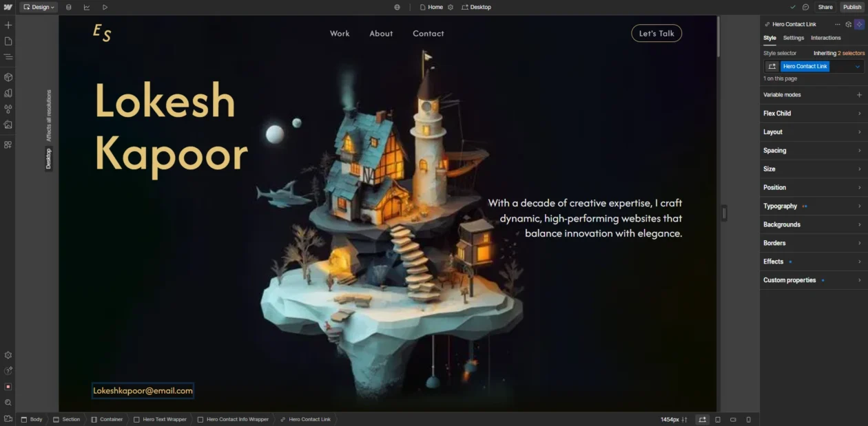Open the Components panel
Image resolution: width=868 pixels, height=426 pixels.
[8, 77]
